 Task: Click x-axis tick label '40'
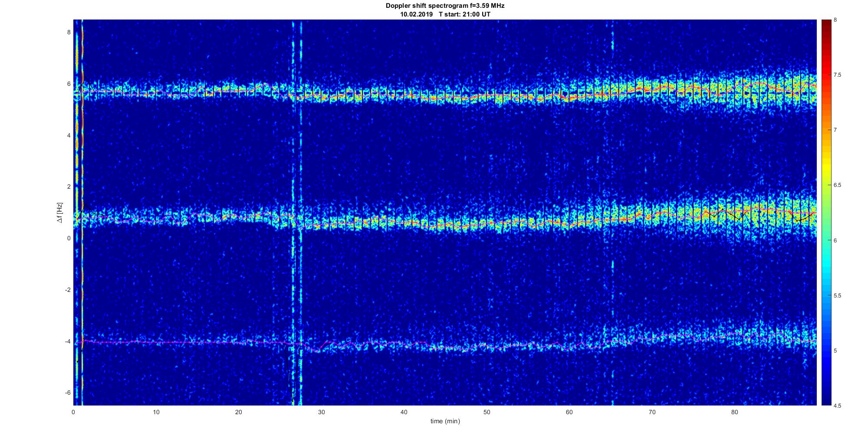point(404,412)
